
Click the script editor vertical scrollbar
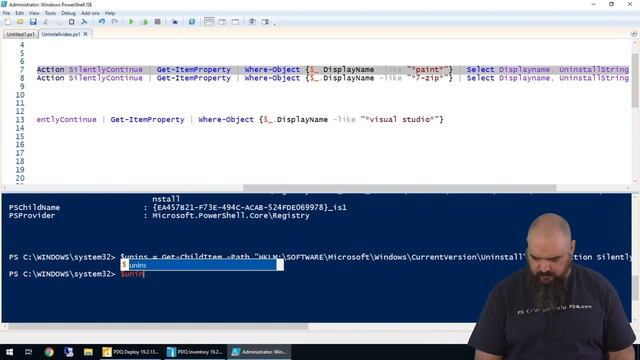[634, 80]
